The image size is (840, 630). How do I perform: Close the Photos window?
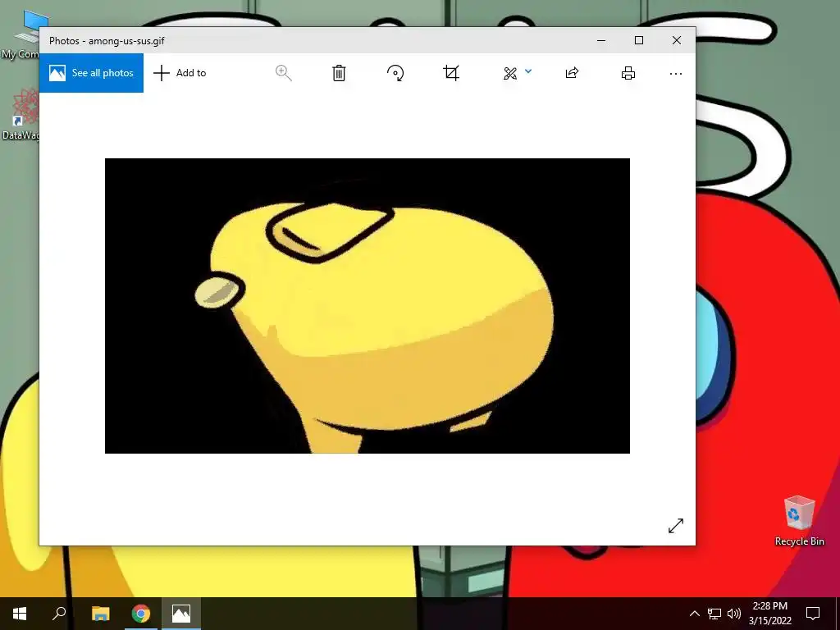tap(677, 40)
